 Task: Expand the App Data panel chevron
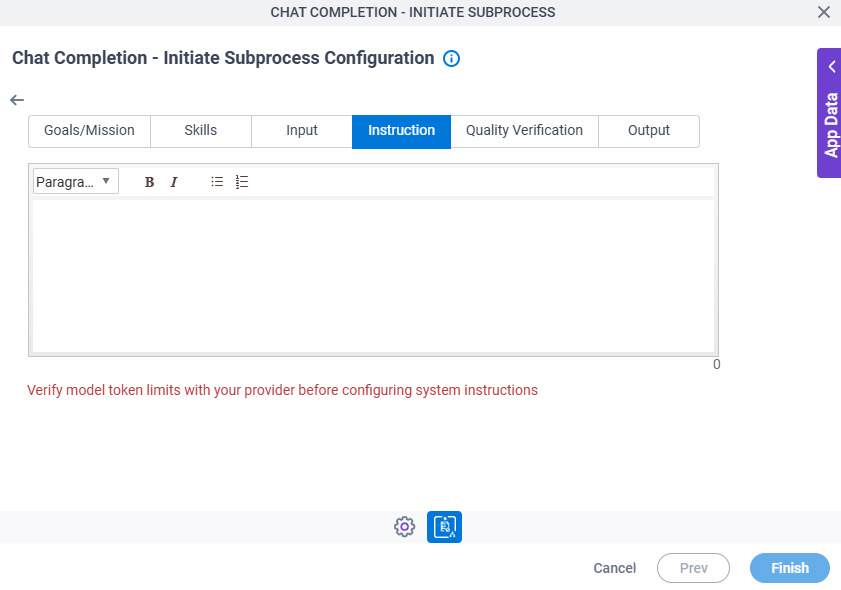pyautogui.click(x=832, y=67)
